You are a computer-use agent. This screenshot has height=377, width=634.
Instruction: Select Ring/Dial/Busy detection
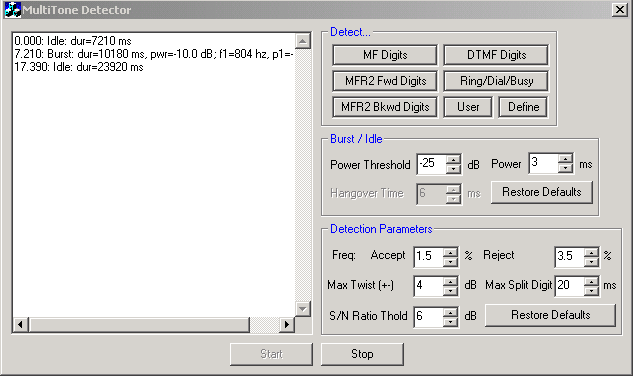[496, 81]
